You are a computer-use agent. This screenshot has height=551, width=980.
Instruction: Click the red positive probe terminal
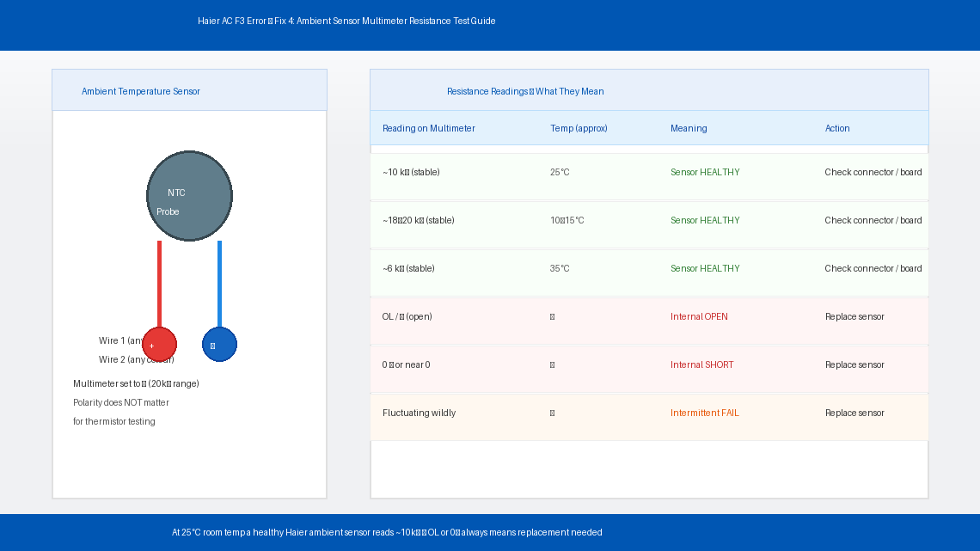tap(159, 344)
